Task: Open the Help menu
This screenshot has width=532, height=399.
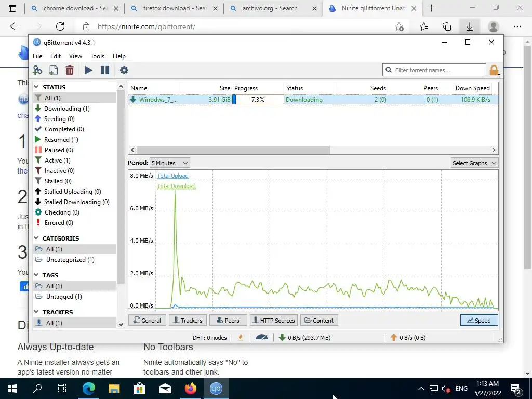Action: pyautogui.click(x=119, y=56)
